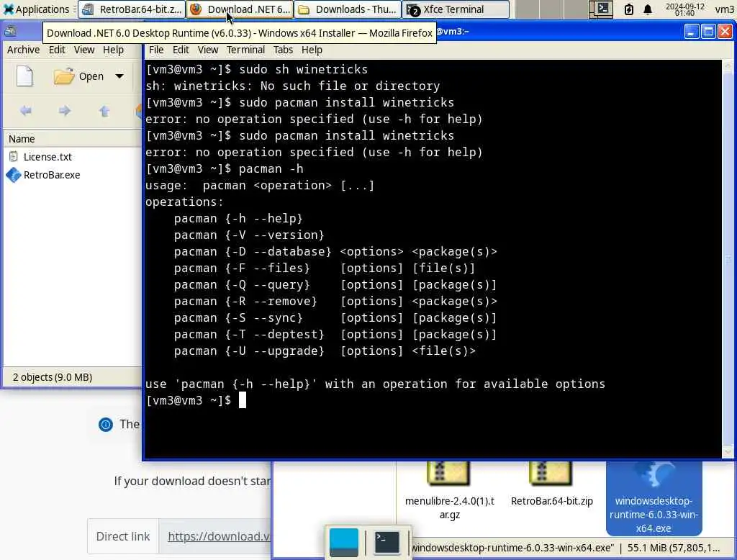Viewport: 737px width, 560px height.
Task: Open the archive manager Edit menu
Action: 57,50
